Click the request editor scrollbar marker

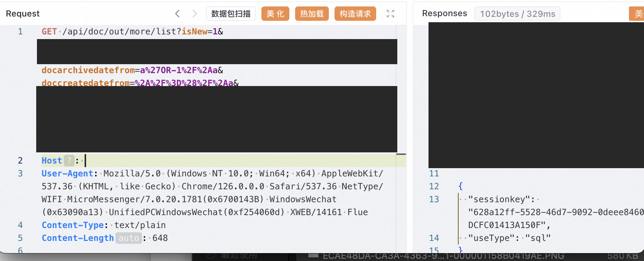[401, 154]
